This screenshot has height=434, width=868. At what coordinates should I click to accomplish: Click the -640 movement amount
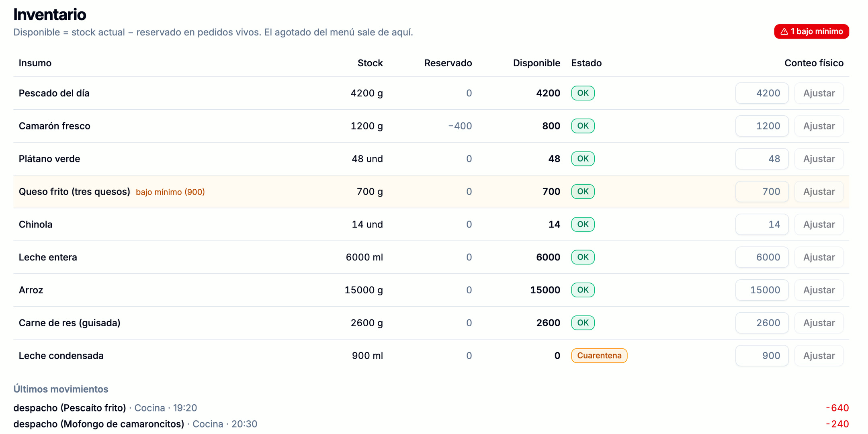click(837, 408)
